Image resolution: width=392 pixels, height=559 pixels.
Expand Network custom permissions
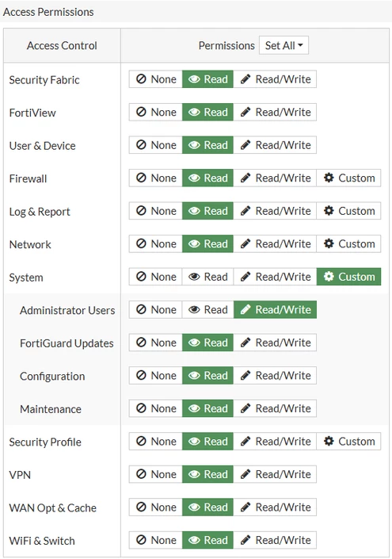point(348,243)
